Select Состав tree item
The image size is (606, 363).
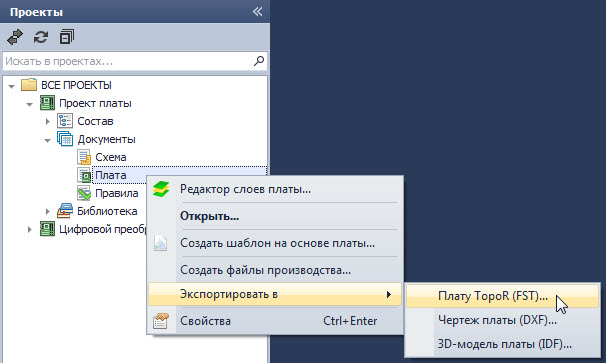click(95, 121)
